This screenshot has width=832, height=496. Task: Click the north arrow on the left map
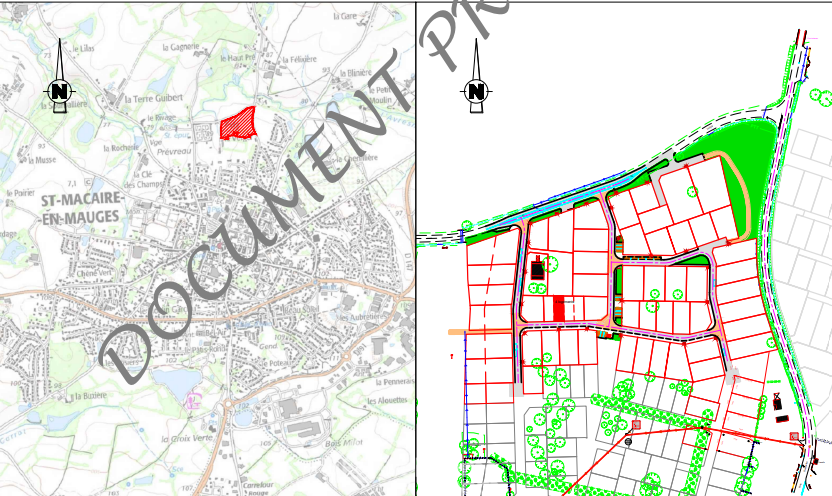tap(60, 91)
